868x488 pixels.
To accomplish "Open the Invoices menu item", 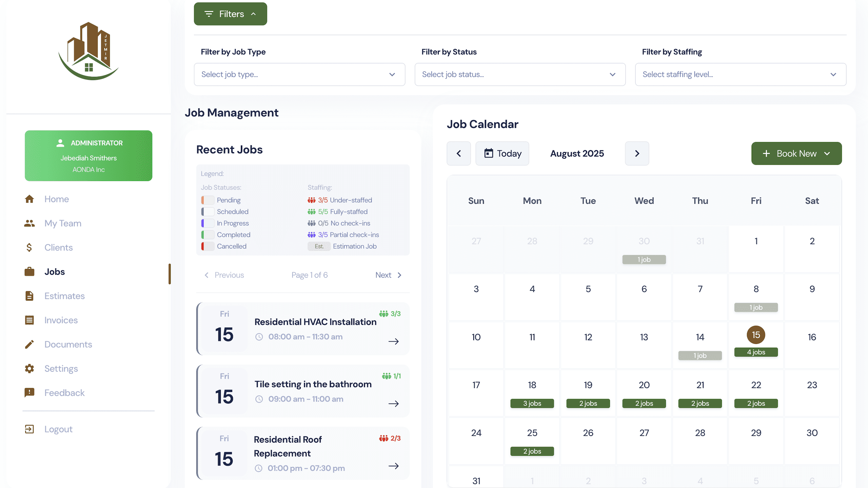I will pos(61,320).
